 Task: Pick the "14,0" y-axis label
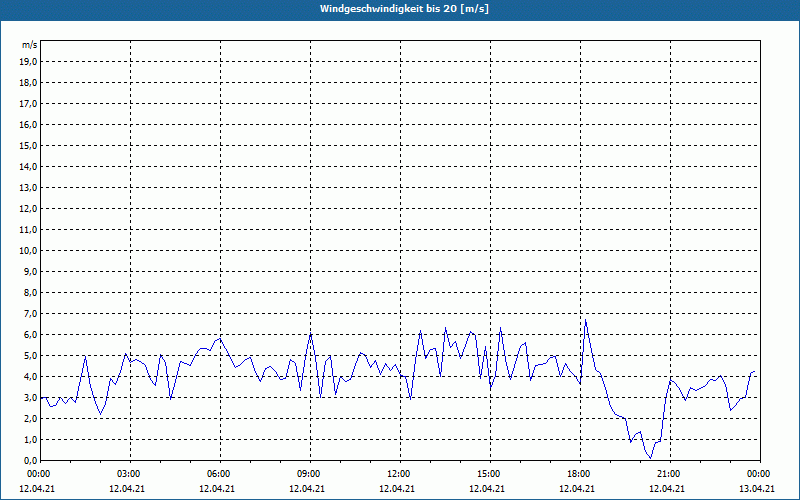point(28,166)
